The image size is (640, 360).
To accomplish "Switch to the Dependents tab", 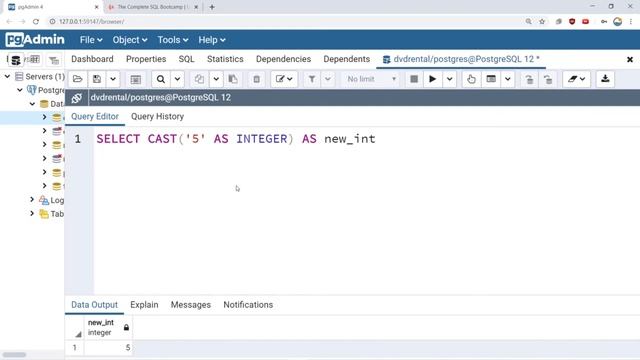I will 347,59.
